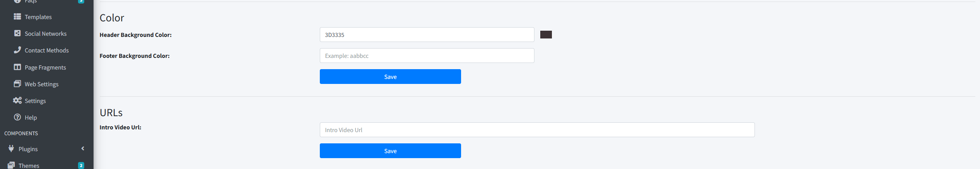Click the Page Fragments columns icon

17,67
